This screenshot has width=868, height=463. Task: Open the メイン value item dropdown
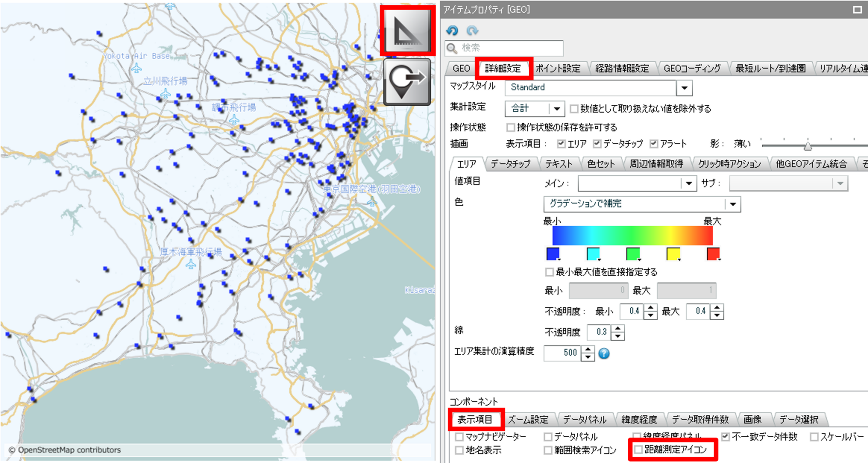[x=689, y=184]
